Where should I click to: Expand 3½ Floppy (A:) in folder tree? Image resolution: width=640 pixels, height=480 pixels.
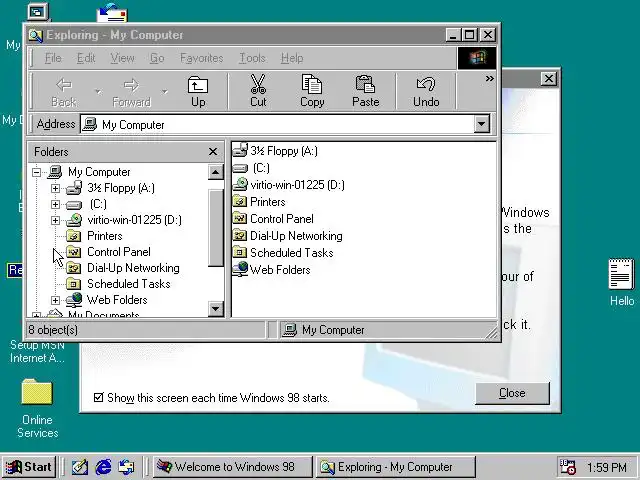click(56, 188)
